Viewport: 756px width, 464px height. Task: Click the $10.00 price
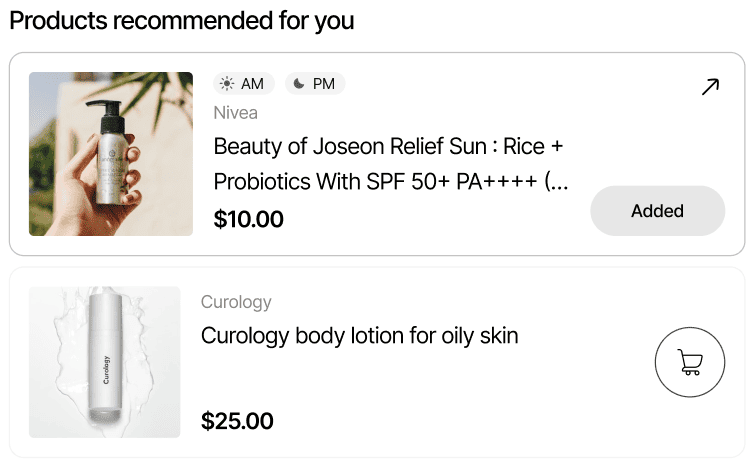(248, 219)
